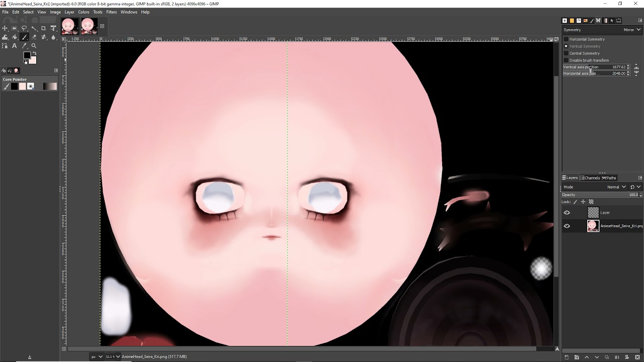This screenshot has width=644, height=362.
Task: Enable Horizontal Symmetry checkbox
Action: (x=566, y=39)
